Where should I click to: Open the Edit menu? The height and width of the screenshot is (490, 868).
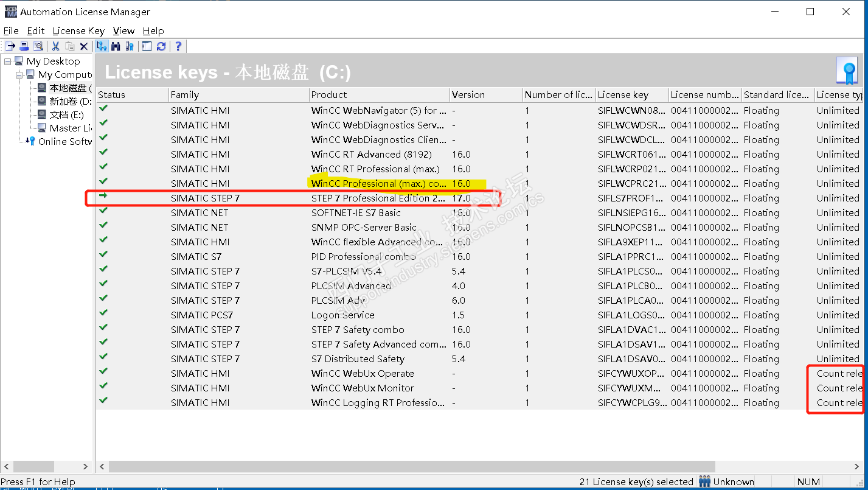click(36, 30)
